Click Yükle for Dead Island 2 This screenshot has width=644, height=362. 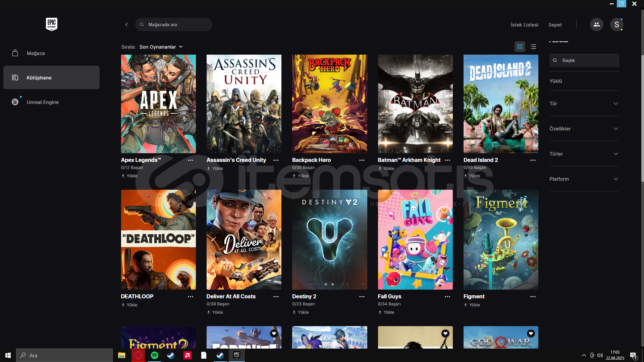(x=472, y=176)
